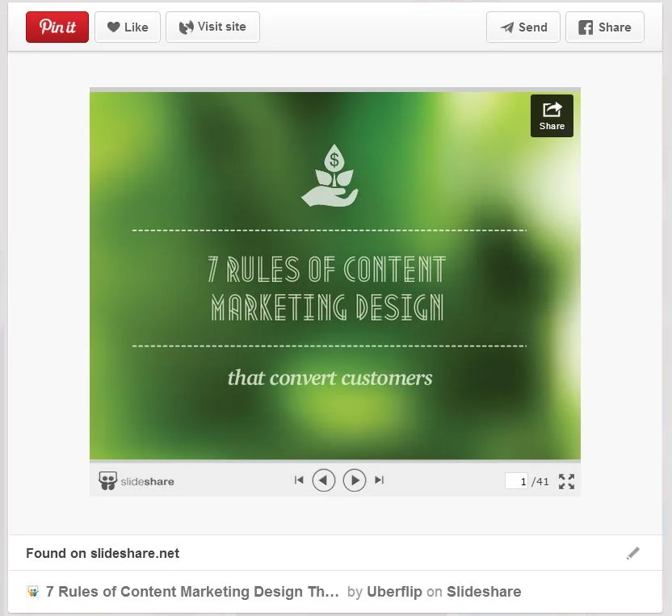Visit the Uberflip author link
Image resolution: width=672 pixels, height=616 pixels.
[394, 592]
